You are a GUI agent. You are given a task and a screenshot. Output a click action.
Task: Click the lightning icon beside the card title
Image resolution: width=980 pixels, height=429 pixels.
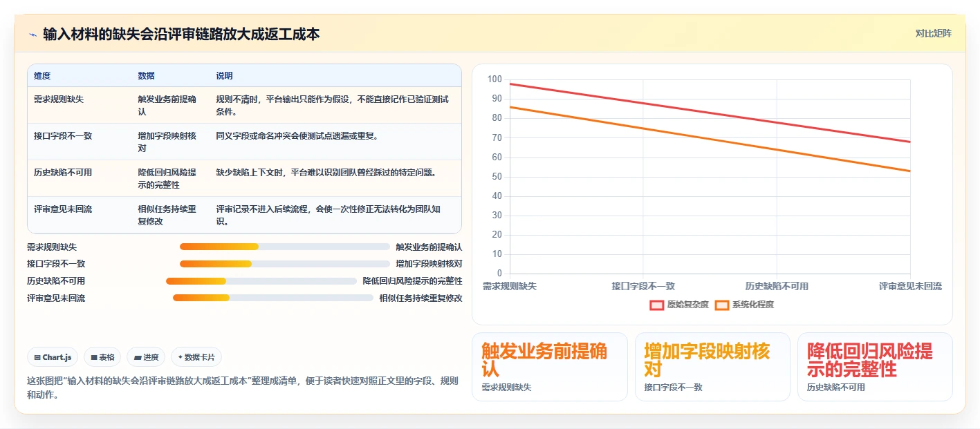pos(33,35)
